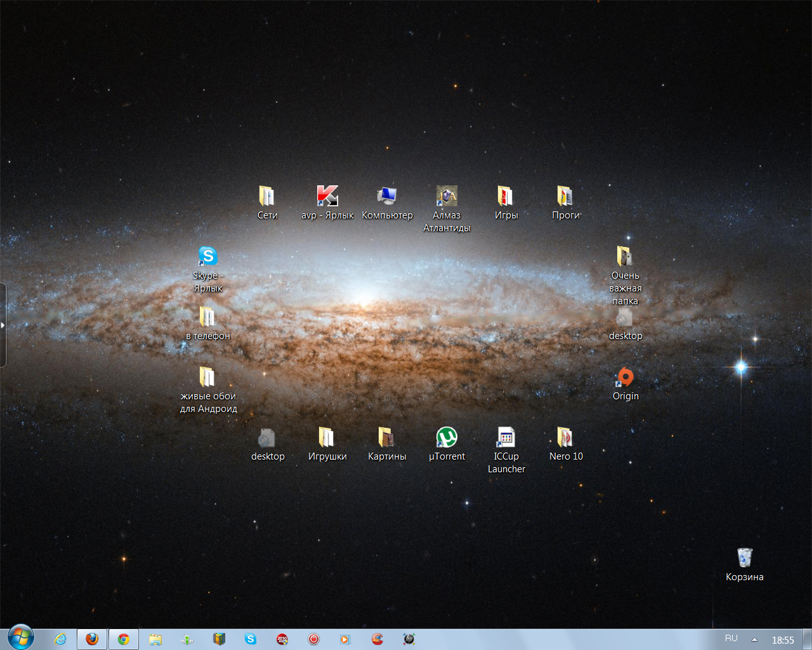Switch to Google Chrome in the taskbar

point(124,639)
